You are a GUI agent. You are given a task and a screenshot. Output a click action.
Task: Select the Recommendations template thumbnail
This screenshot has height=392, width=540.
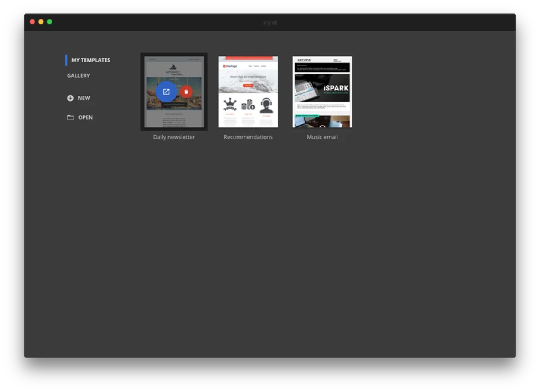248,92
